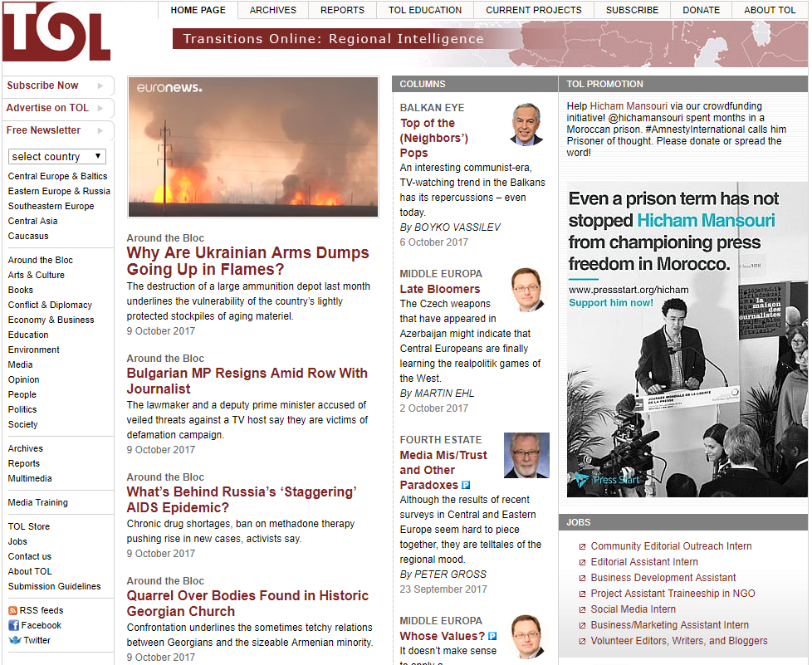Open Economy & Business category
The image size is (812, 665).
click(x=51, y=320)
